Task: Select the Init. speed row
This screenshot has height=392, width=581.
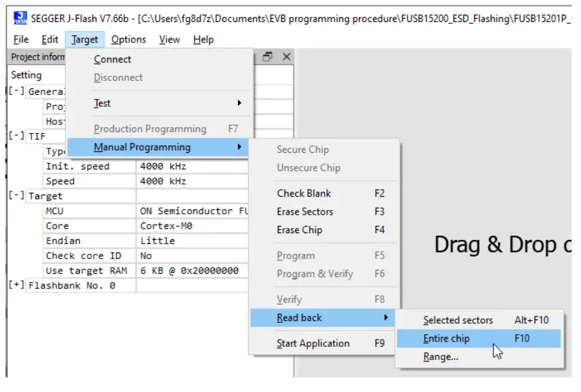Action: pos(146,166)
